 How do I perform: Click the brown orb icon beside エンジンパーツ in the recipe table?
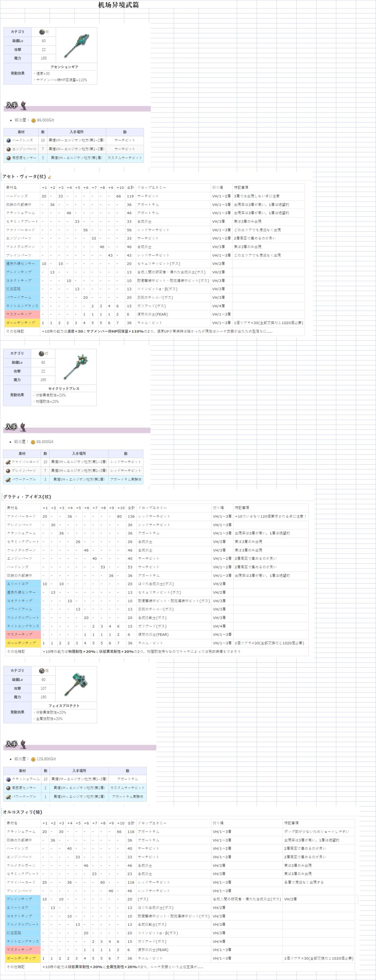8,149
